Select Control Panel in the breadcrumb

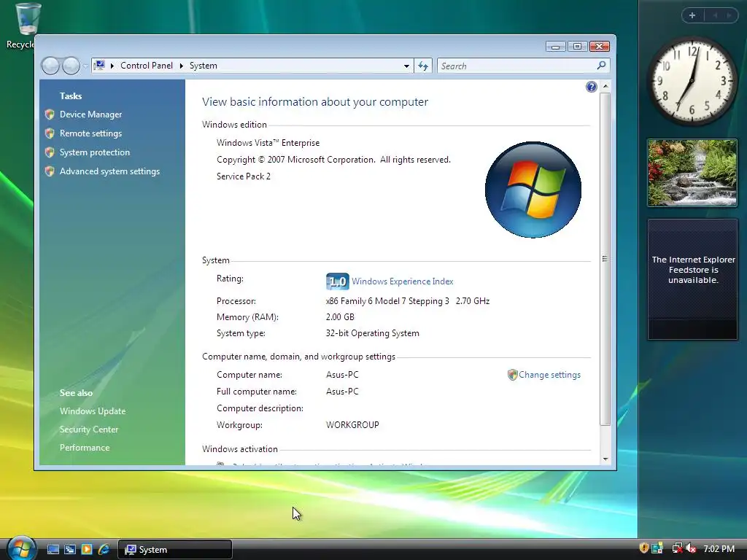[146, 66]
